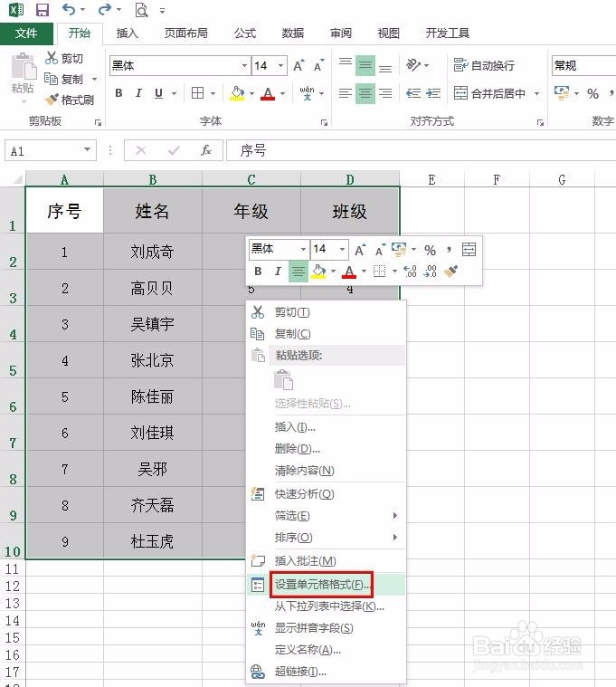
Task: Toggle ribbon top align button
Action: pyautogui.click(x=345, y=66)
